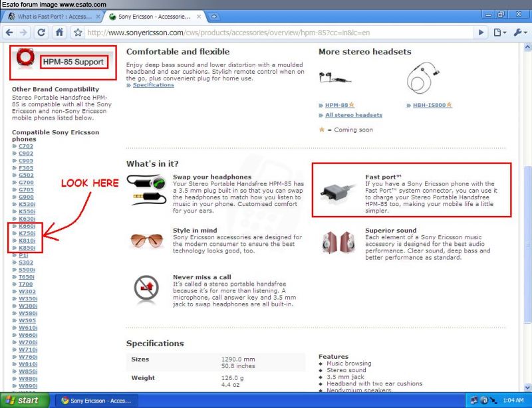Open the page menu icon

tap(500, 33)
